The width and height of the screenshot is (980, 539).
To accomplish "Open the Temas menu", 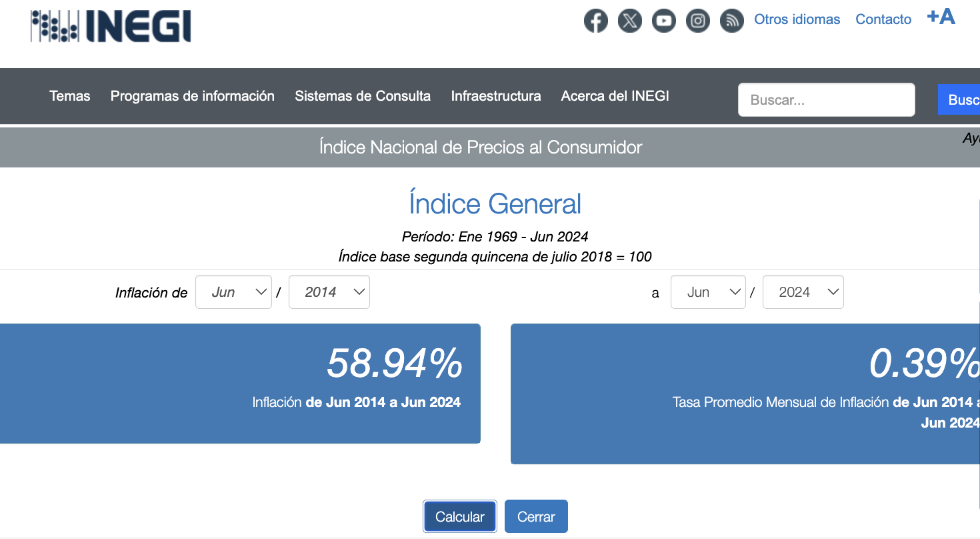I will tap(70, 96).
